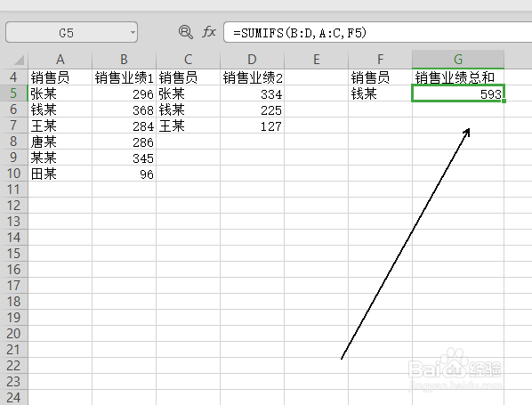This screenshot has width=532, height=405.
Task: Click cell B8 with value 286
Action: coord(125,142)
